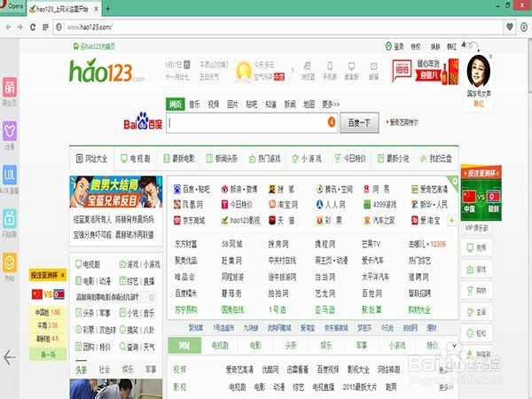Open the 换肤 skin option
Screen dimensions: 532x399
[435, 47]
